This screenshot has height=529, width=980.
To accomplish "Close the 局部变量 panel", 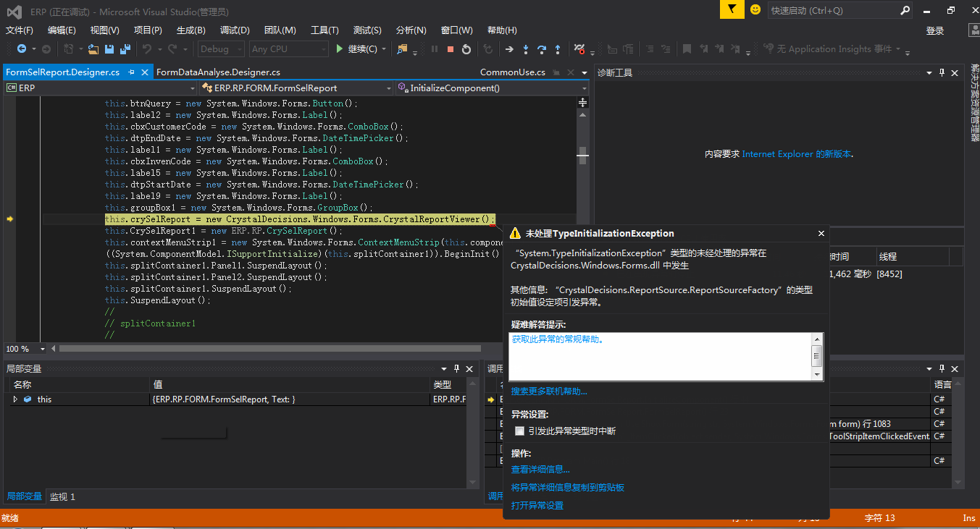I will tap(471, 368).
